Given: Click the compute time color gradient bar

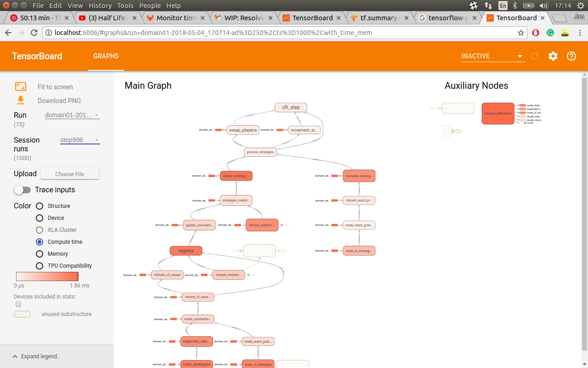Looking at the screenshot, I should (47, 276).
